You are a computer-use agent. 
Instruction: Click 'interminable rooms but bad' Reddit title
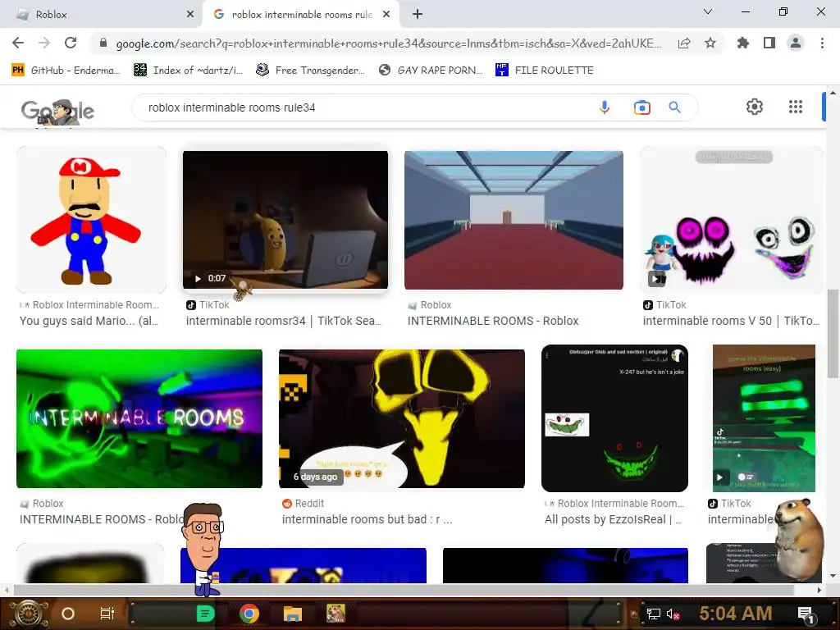click(367, 519)
